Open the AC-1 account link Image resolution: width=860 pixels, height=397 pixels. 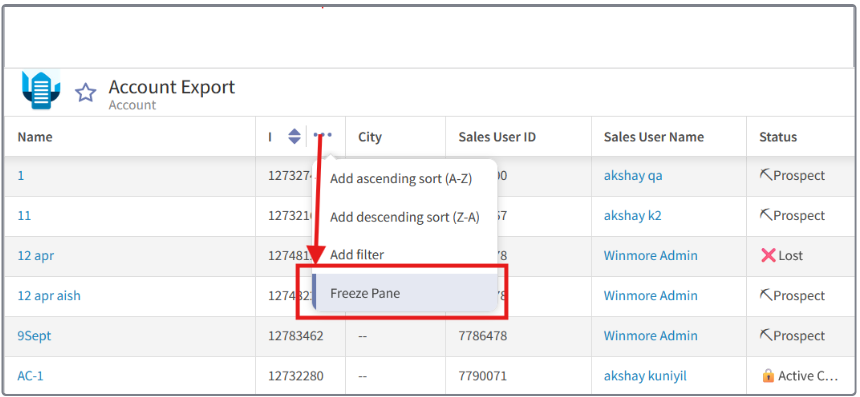[x=30, y=376]
